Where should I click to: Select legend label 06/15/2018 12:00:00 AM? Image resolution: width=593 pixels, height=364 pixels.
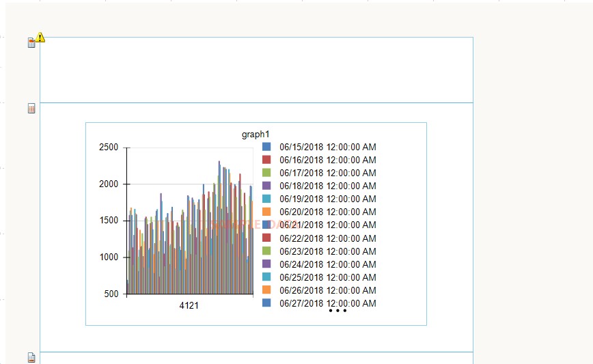pyautogui.click(x=328, y=147)
